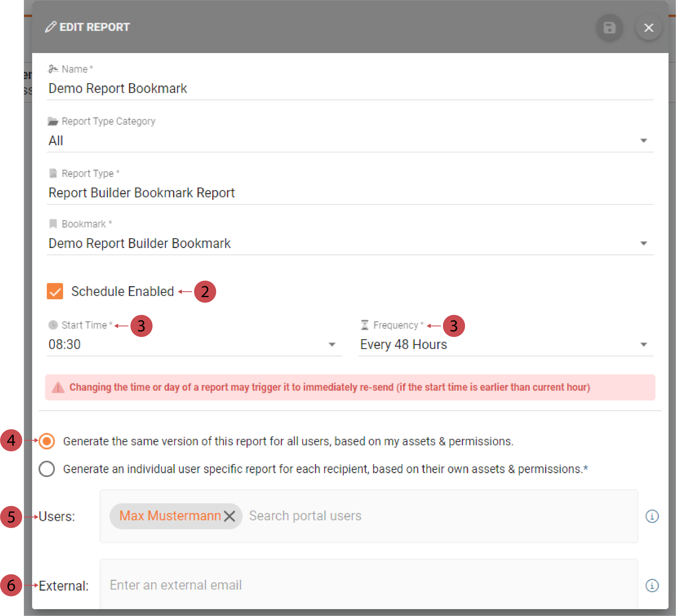Open the Start Time picker showing 08:30
Viewport: 676px width, 616px height.
332,344
